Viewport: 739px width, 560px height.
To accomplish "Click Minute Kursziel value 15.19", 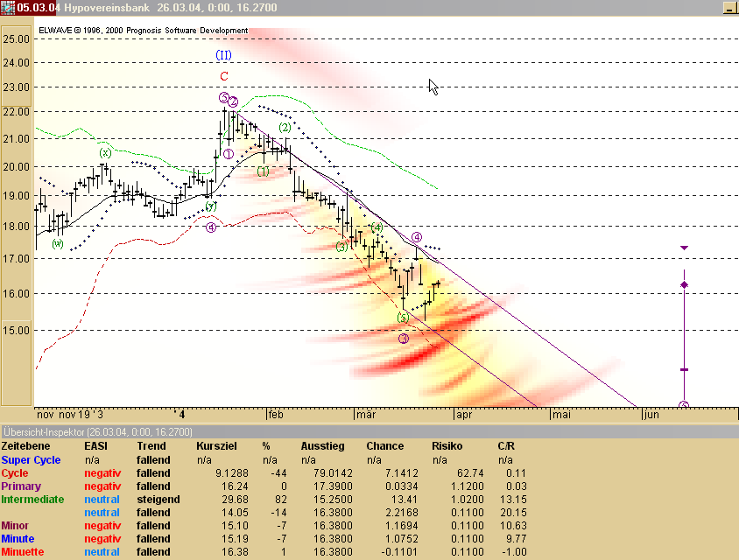I will 235,539.
